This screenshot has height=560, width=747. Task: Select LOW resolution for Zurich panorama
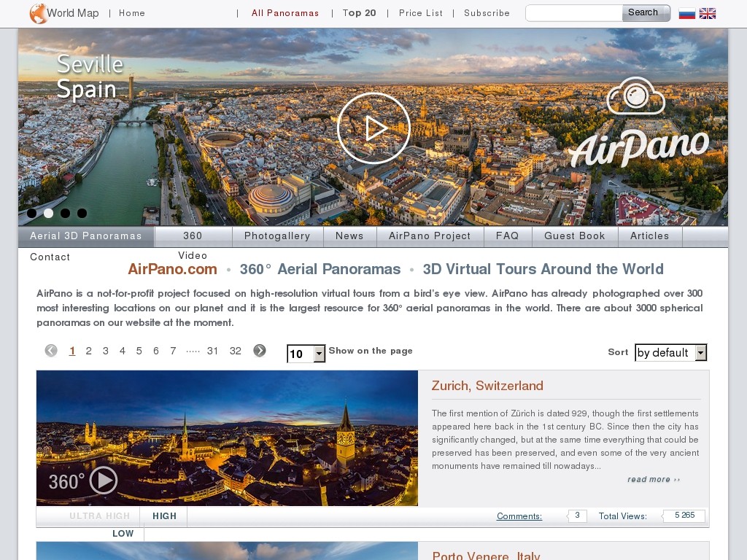coord(123,534)
